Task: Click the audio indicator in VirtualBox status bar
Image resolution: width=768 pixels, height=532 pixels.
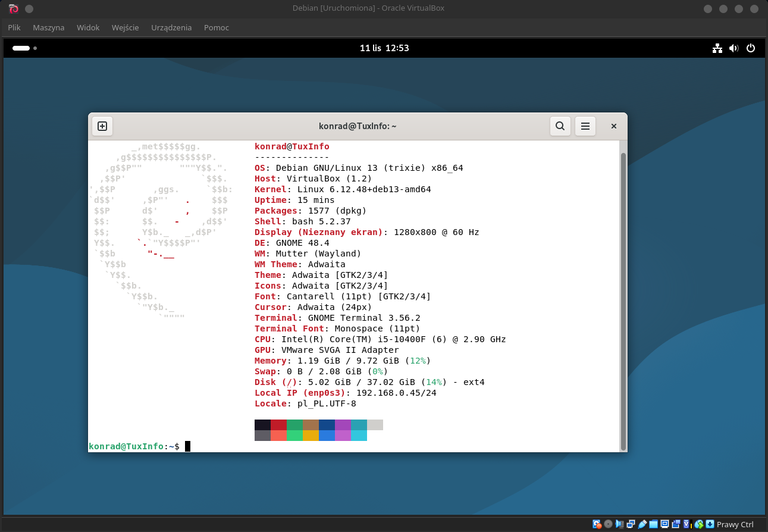Action: point(619,524)
